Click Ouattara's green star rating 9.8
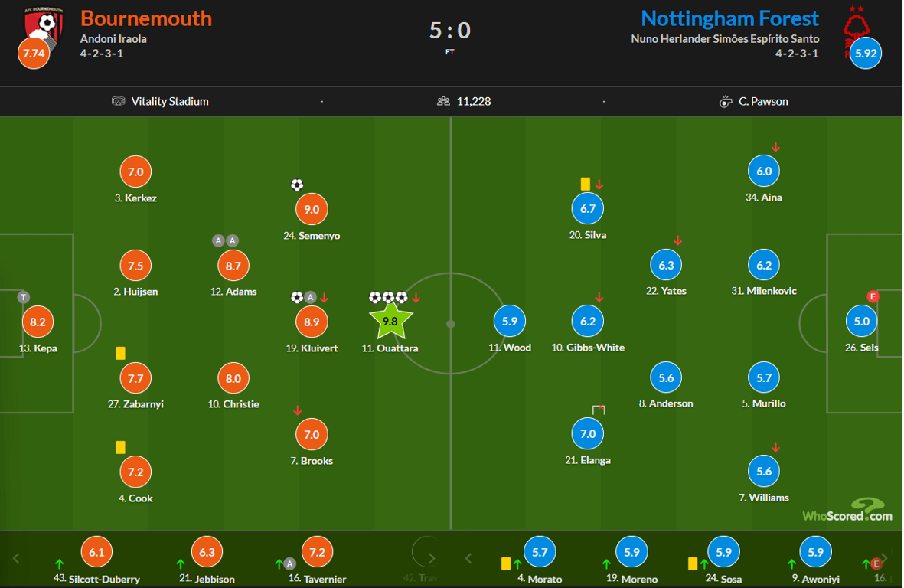Screen dimensions: 904x588 point(390,322)
